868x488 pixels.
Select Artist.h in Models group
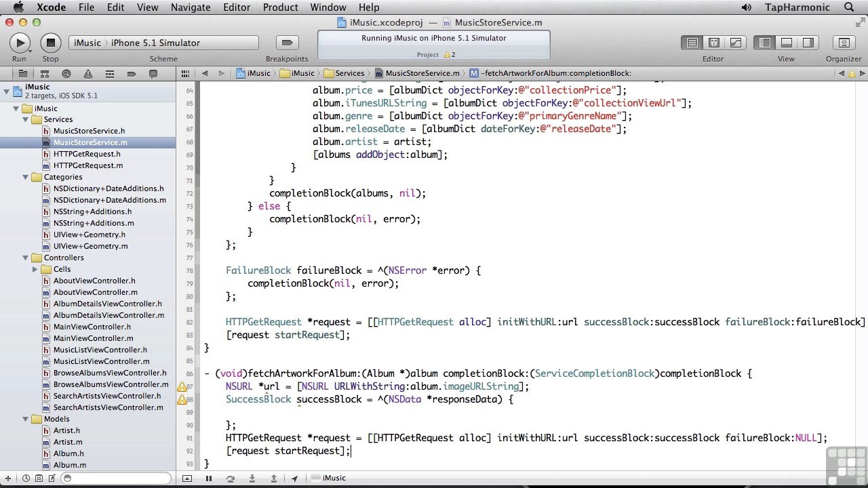pyautogui.click(x=66, y=430)
